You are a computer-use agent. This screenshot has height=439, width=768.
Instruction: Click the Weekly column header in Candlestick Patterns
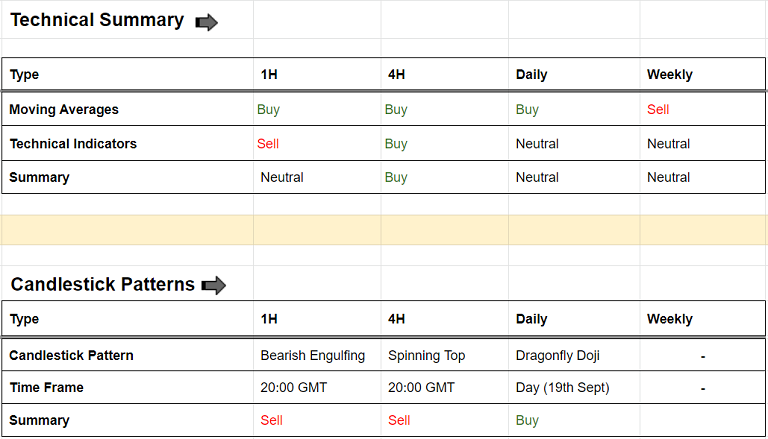(670, 320)
